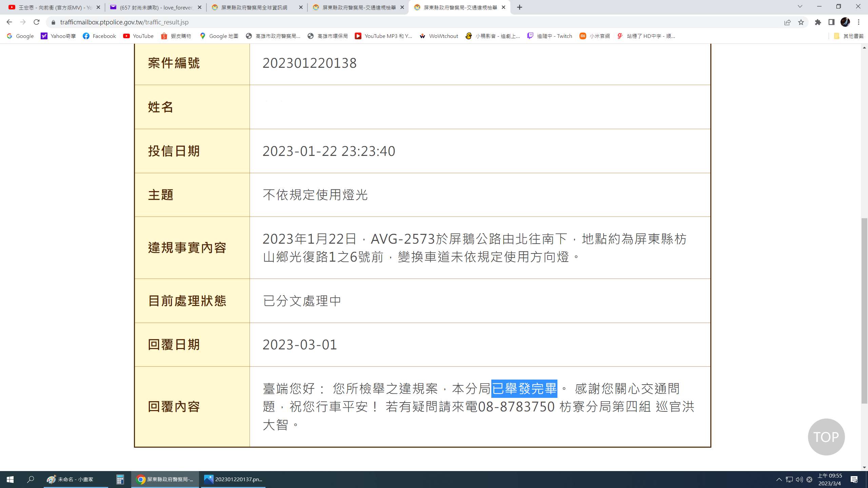Click the status 已分文處理中
This screenshot has height=488, width=868.
[302, 301]
